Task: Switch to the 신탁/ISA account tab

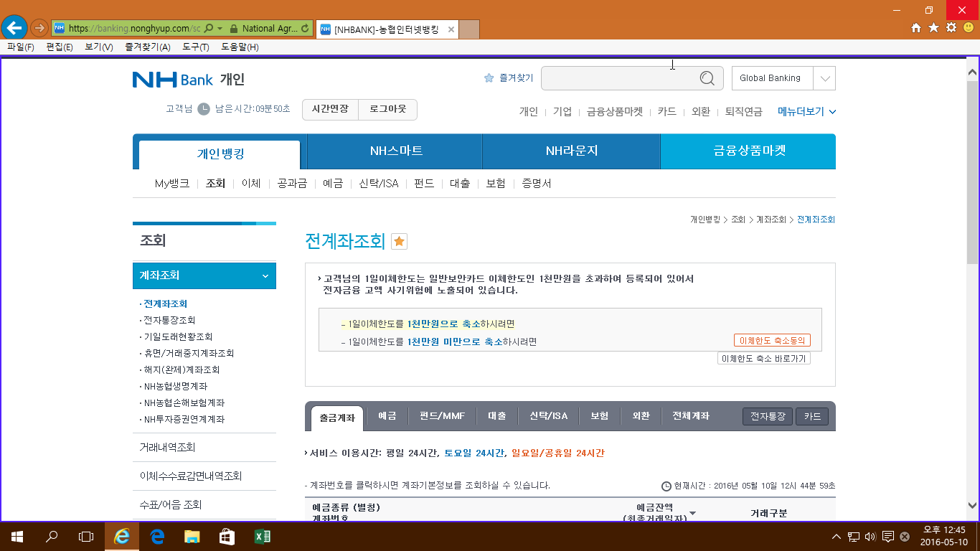Action: (549, 416)
